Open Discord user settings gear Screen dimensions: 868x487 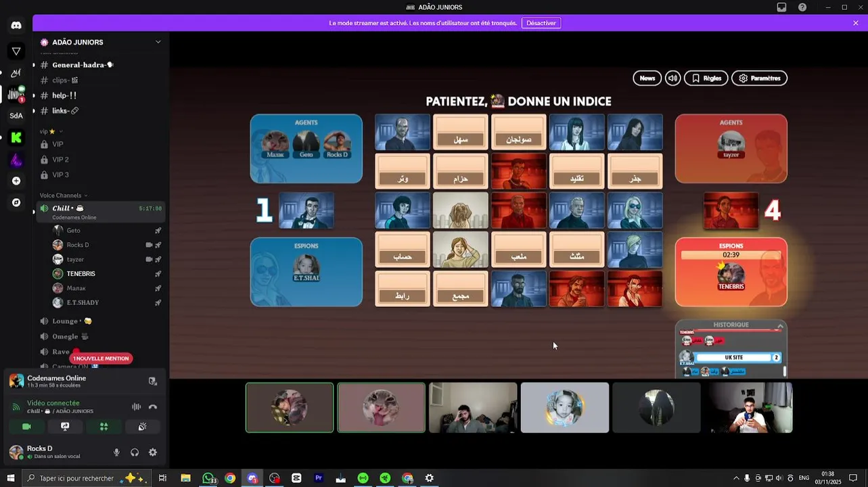(x=153, y=453)
